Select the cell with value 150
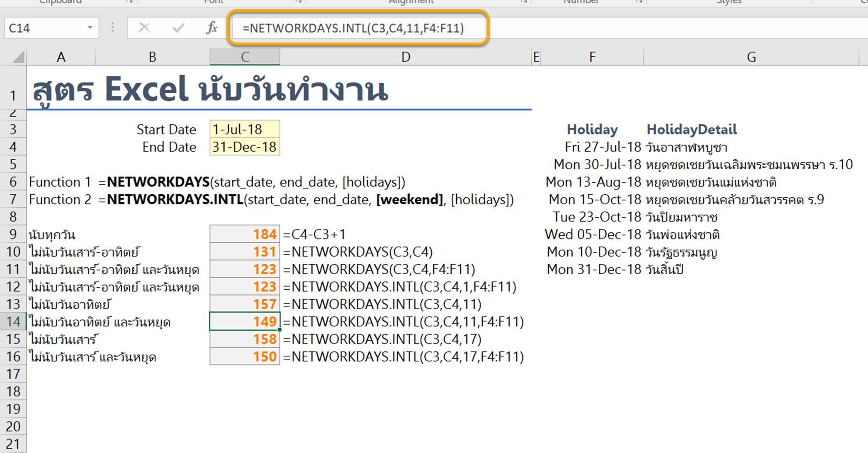The height and width of the screenshot is (453, 868). pos(245,357)
